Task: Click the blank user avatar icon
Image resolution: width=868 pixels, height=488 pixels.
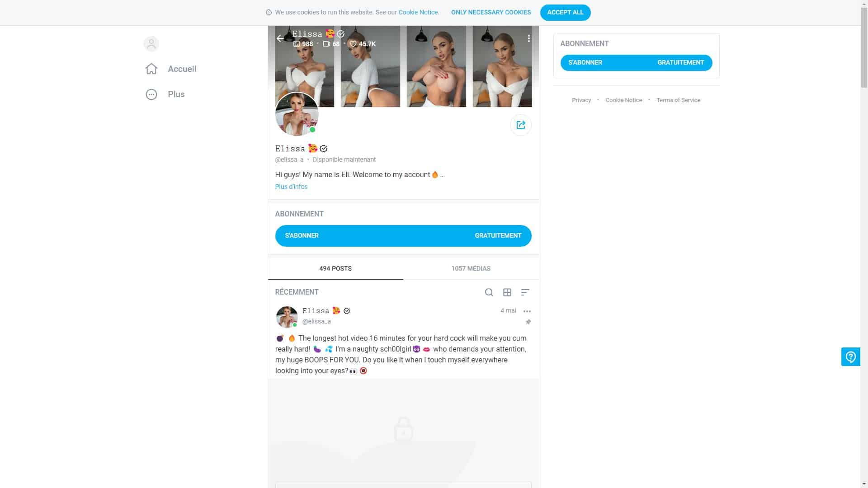Action: click(x=151, y=44)
